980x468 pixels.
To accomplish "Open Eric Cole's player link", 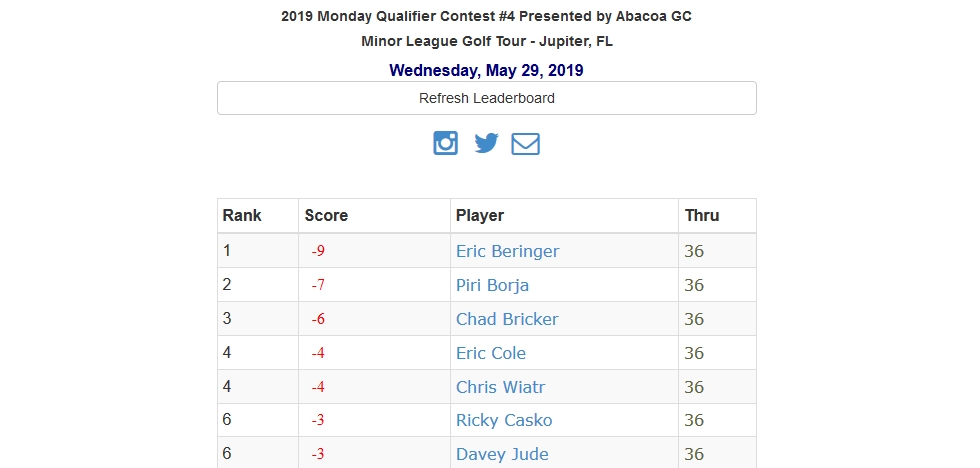I will click(491, 353).
